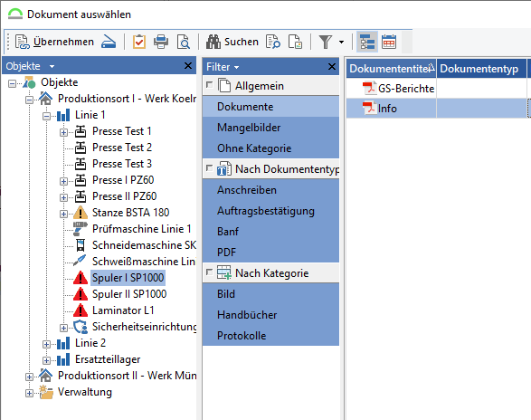Click the document copy icon before the filter funnel
Screen dimensions: 531x420
coord(295,42)
